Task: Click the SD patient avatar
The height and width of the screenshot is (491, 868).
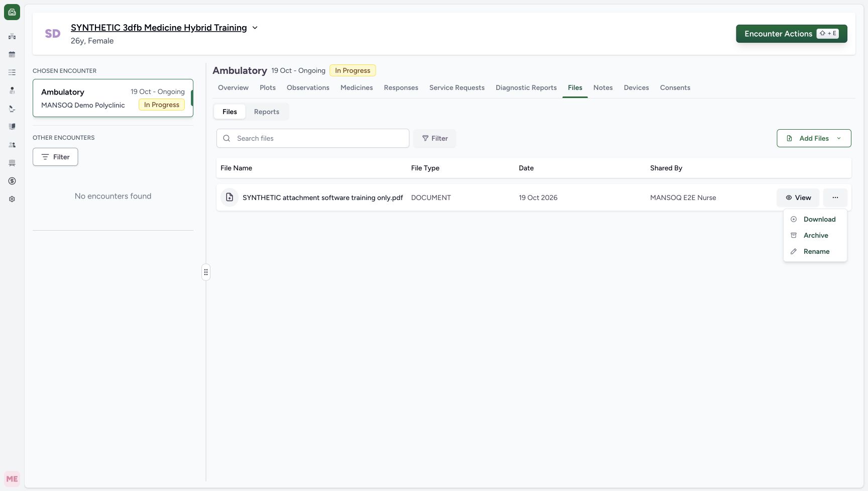Action: click(x=53, y=34)
